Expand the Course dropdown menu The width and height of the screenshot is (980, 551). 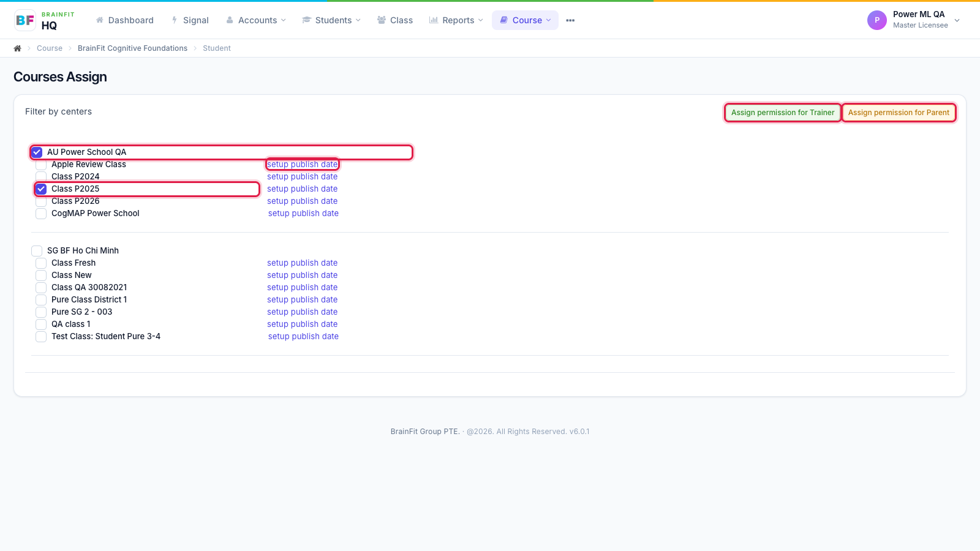point(526,20)
